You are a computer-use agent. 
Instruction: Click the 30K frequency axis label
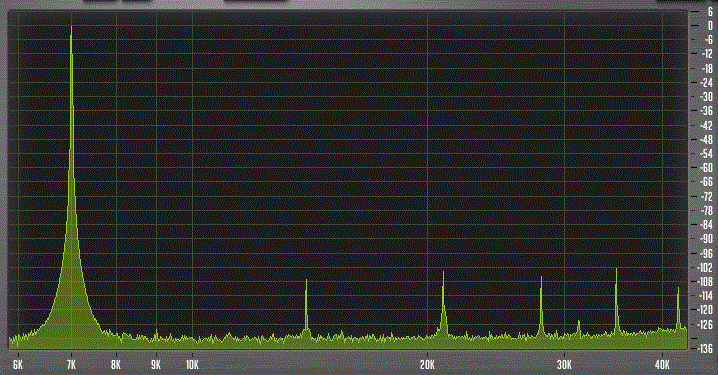click(x=565, y=364)
